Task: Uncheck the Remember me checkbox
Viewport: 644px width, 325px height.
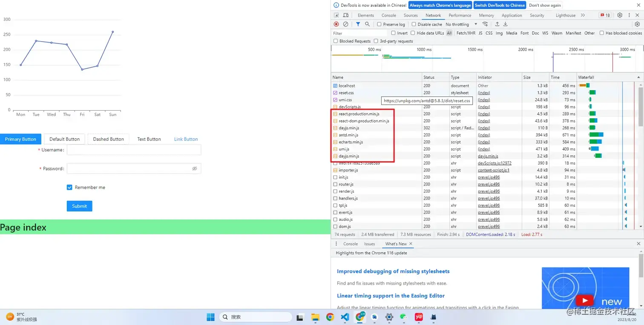Action: (69, 187)
